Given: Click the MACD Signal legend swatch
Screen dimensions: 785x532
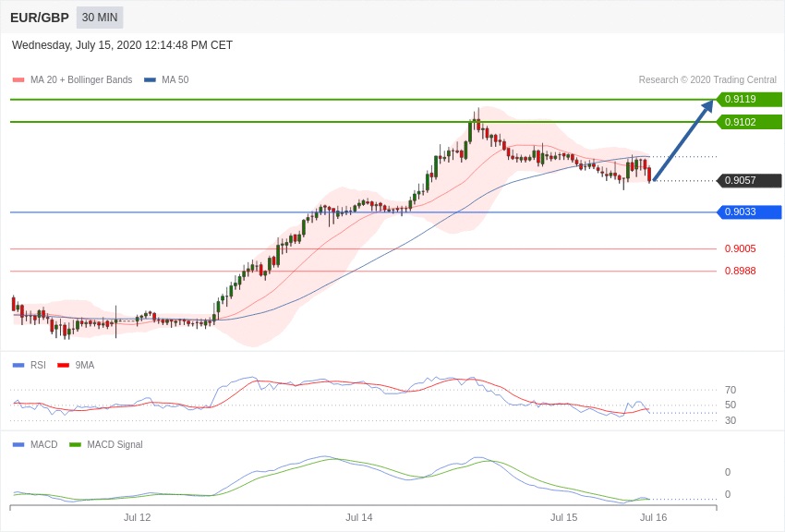Looking at the screenshot, I should click(x=75, y=445).
